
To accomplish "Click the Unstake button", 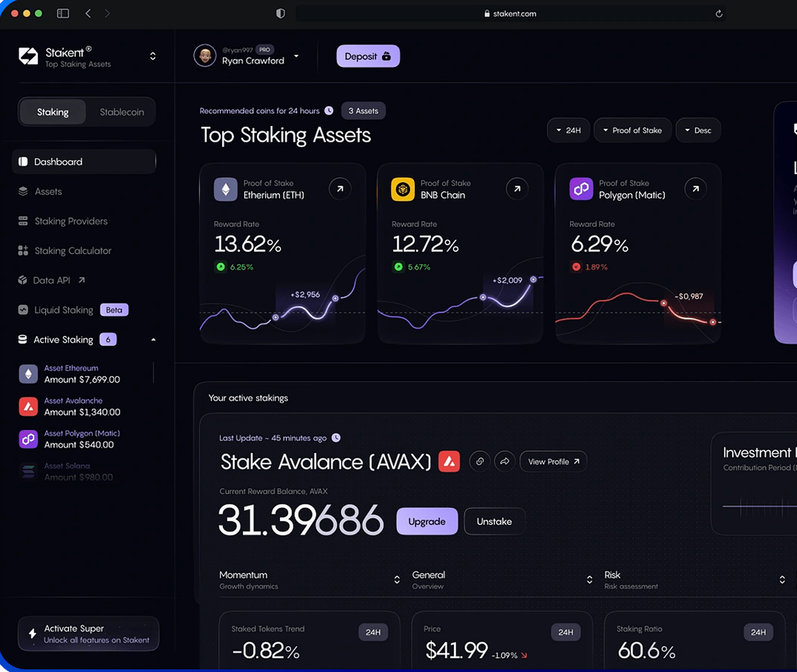I will (x=494, y=521).
